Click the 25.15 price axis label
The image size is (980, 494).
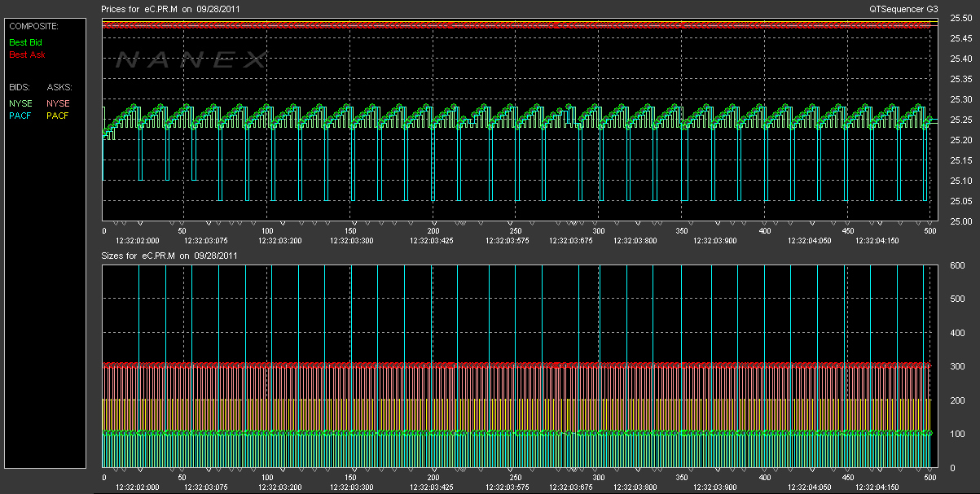click(x=960, y=161)
